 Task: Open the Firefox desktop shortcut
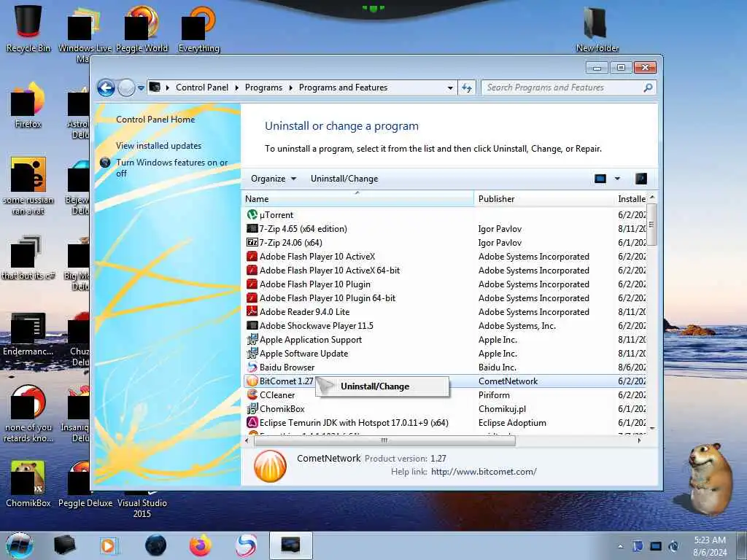click(28, 106)
